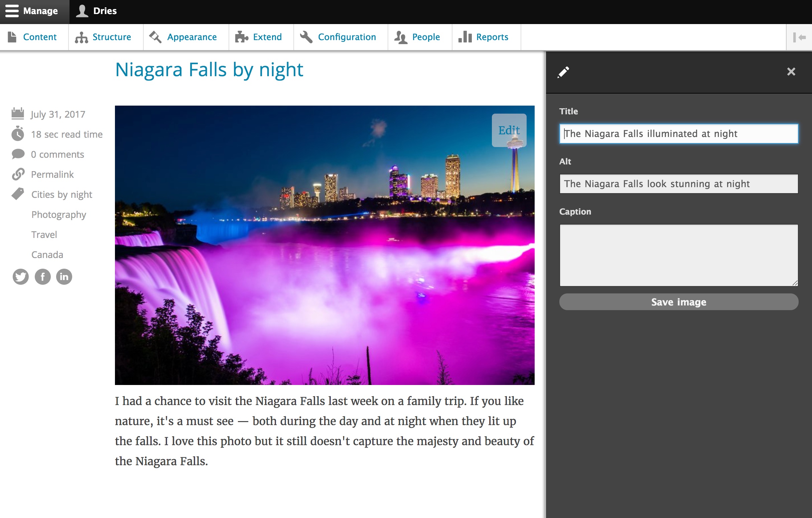Click the pencil edit icon in the panel
The image size is (812, 518).
[563, 72]
